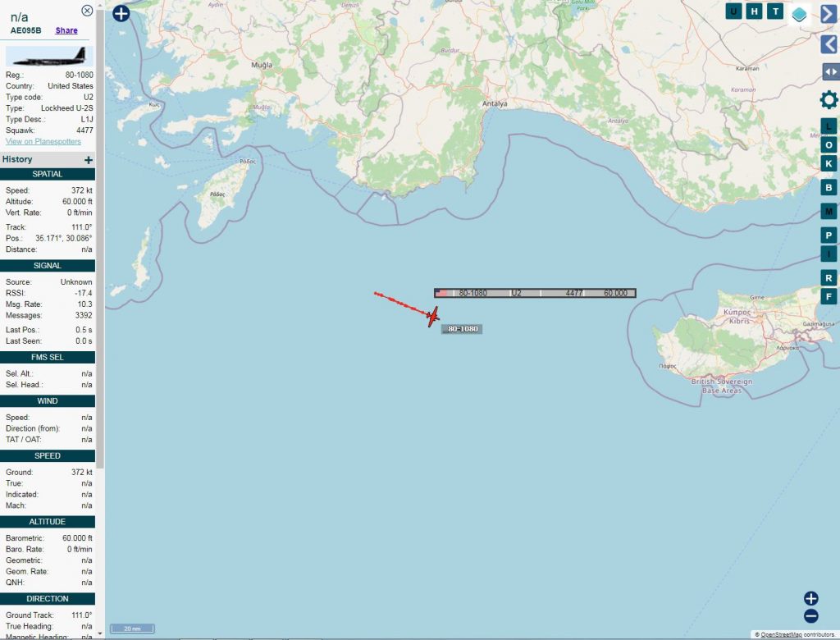Select the L sidebar button
Image resolution: width=840 pixels, height=640 pixels.
point(829,126)
